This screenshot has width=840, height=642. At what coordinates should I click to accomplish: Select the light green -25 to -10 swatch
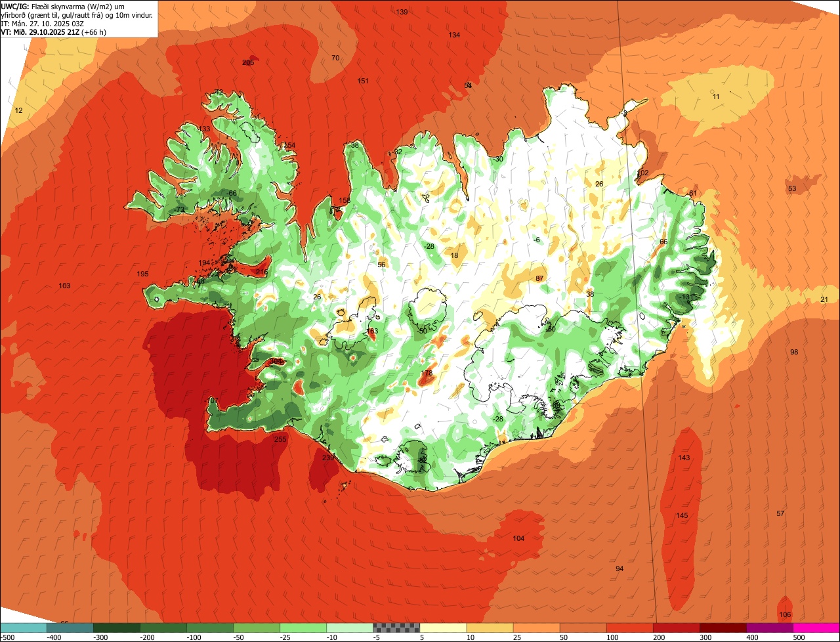[x=303, y=627]
